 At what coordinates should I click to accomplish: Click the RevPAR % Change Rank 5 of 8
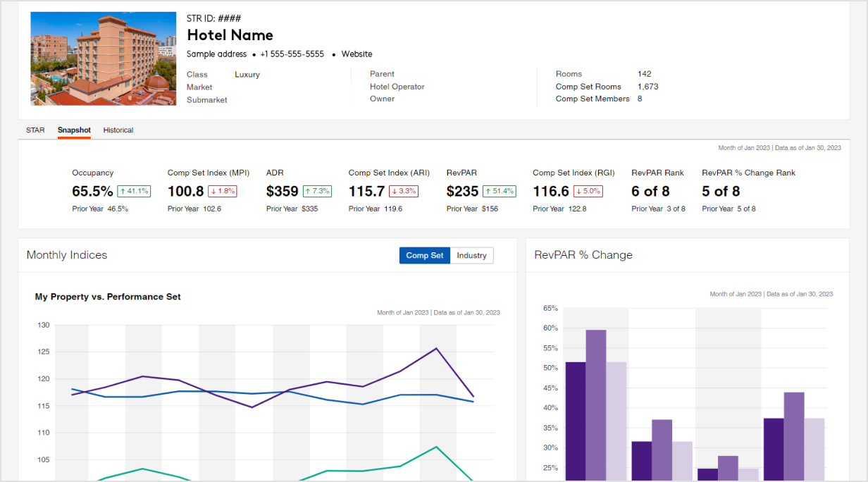721,191
